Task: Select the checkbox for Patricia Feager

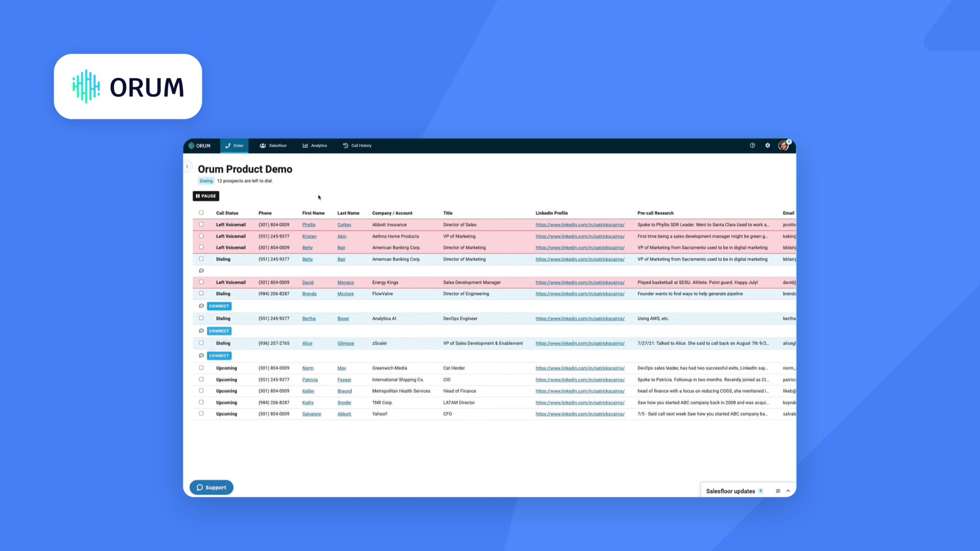Action: [201, 380]
